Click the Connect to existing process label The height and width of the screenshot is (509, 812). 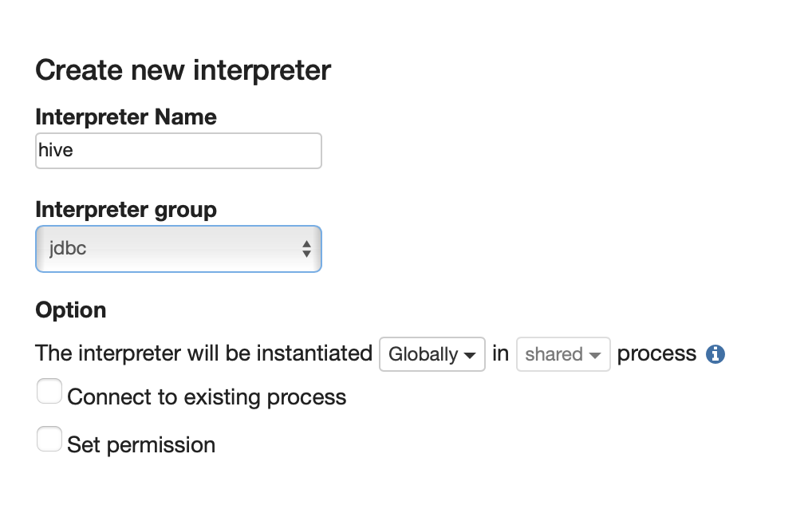pyautogui.click(x=207, y=397)
